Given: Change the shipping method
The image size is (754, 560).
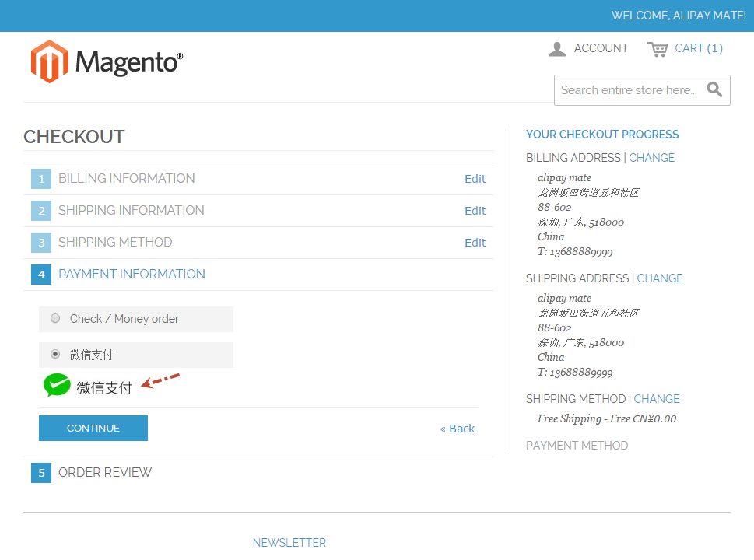Looking at the screenshot, I should click(x=657, y=399).
